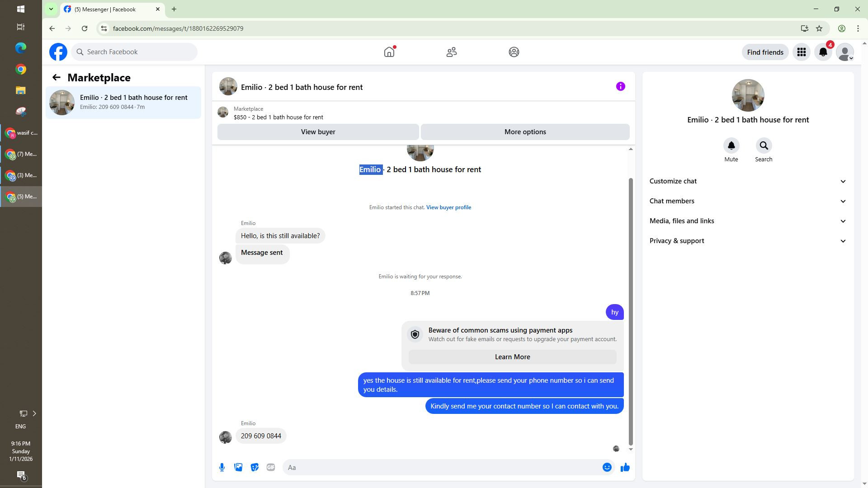Image resolution: width=868 pixels, height=488 pixels.
Task: Search within the conversation
Action: coord(764,145)
